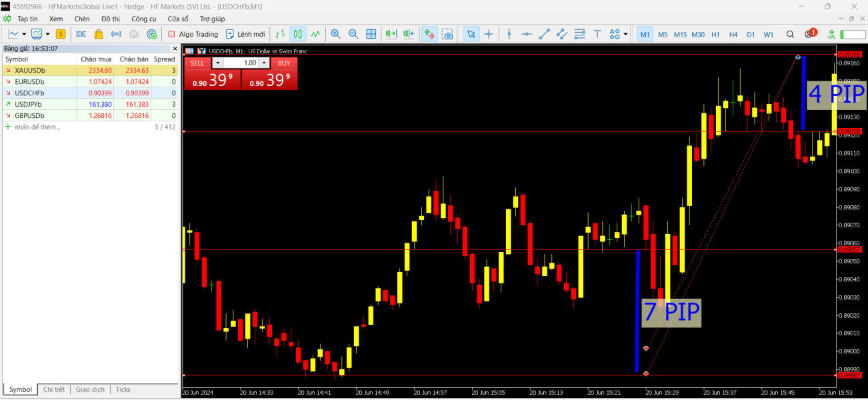
Task: Open the IDE MetaEditor button
Action: coord(81,34)
